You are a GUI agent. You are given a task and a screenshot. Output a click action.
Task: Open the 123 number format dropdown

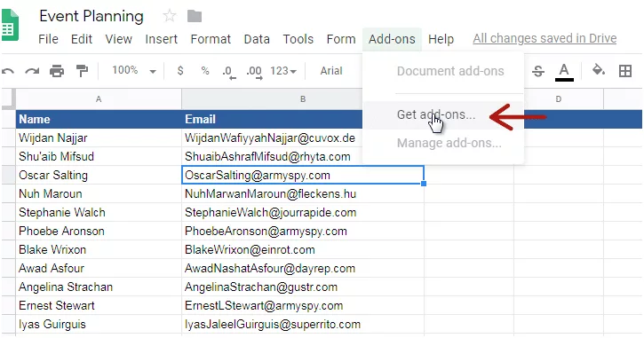[x=283, y=71]
